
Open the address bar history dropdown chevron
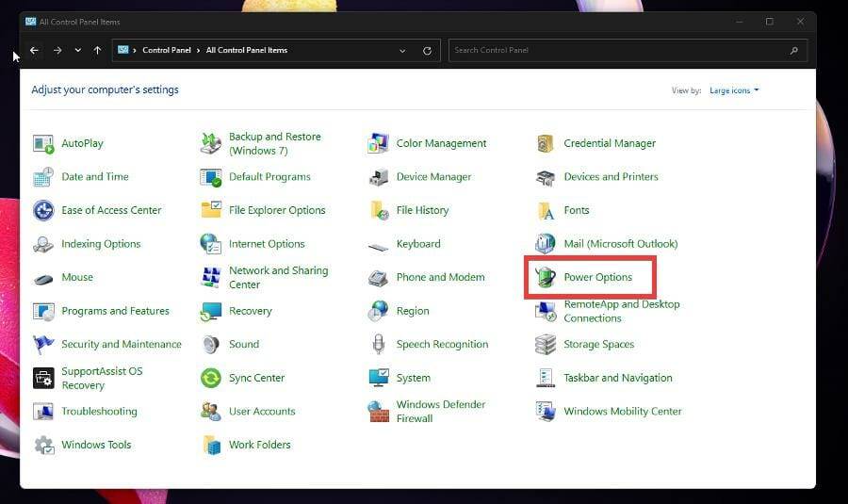point(402,51)
